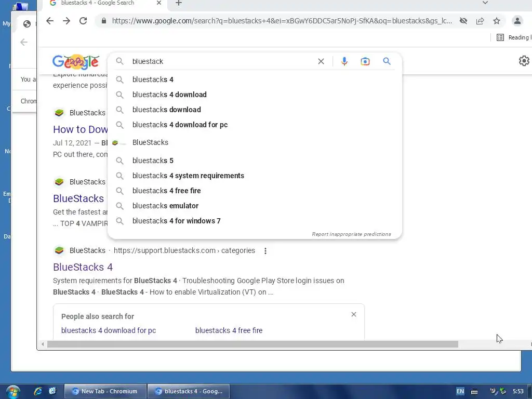Go back using the browser back arrow
Viewport: 532px width, 399px height.
50,21
